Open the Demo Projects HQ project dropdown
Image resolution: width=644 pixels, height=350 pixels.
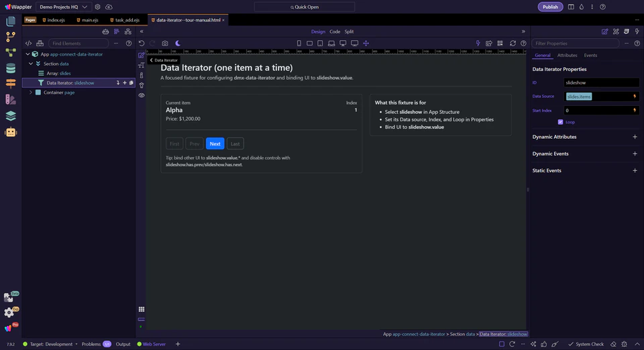(63, 7)
